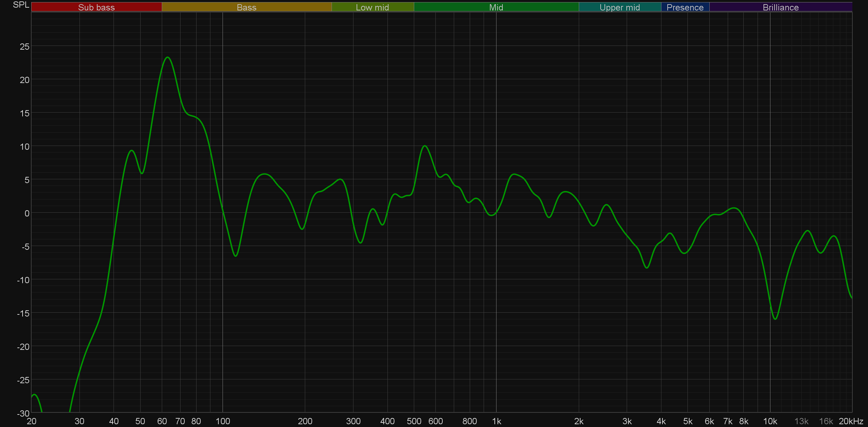Select the Mid band header
The image size is (868, 427).
496,7
